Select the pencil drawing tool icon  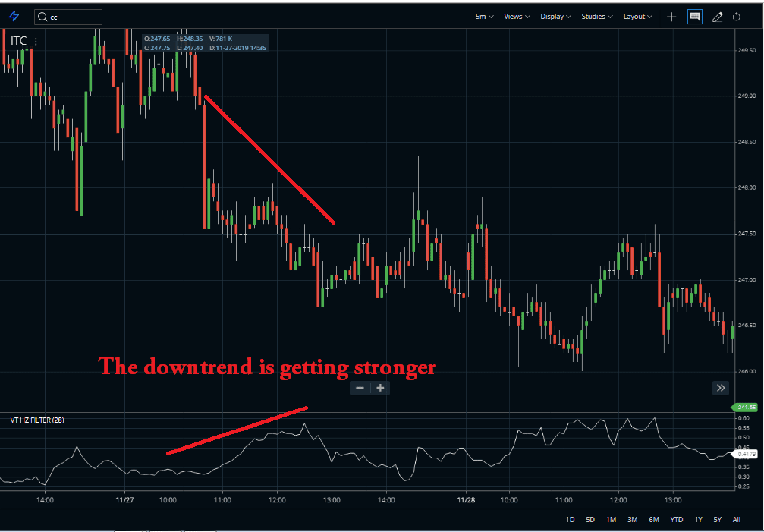pos(717,17)
